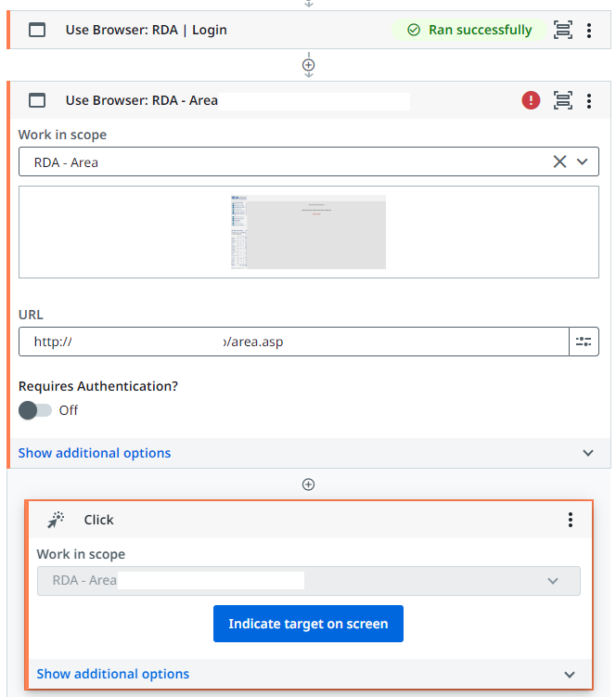
Task: Click the plus icon above the Click activity
Action: 309,484
